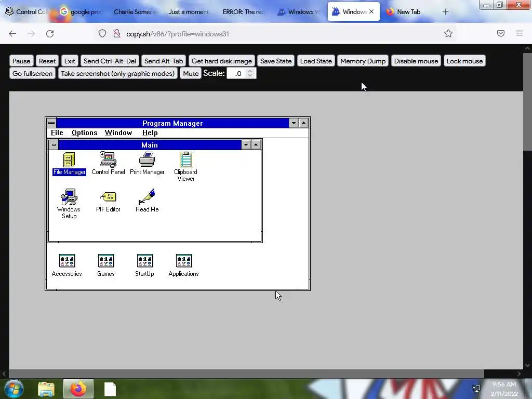Select the Print Manager icon
This screenshot has height=399, width=532.
click(x=147, y=164)
